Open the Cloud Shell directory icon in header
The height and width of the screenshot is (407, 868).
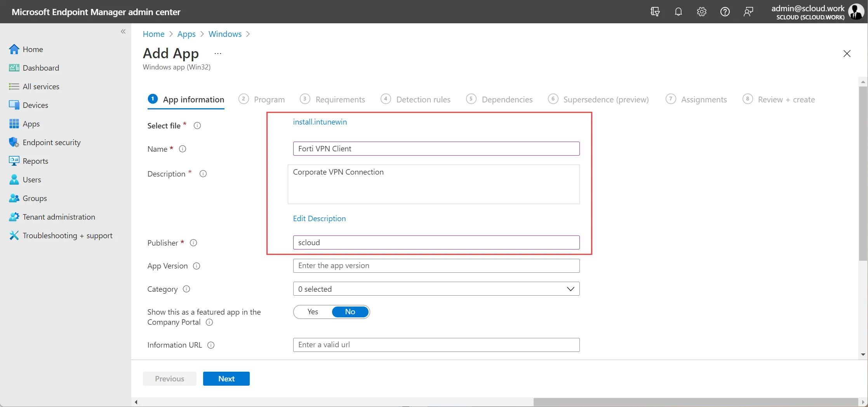tap(655, 12)
